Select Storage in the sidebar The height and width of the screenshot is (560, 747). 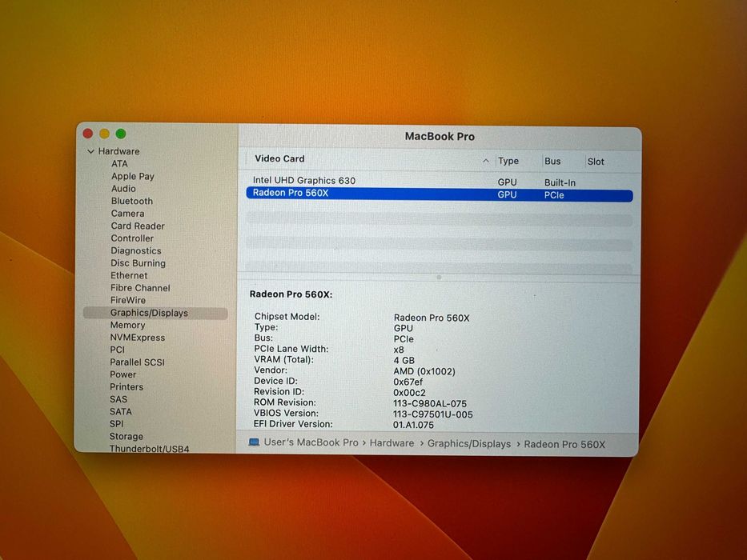point(127,436)
